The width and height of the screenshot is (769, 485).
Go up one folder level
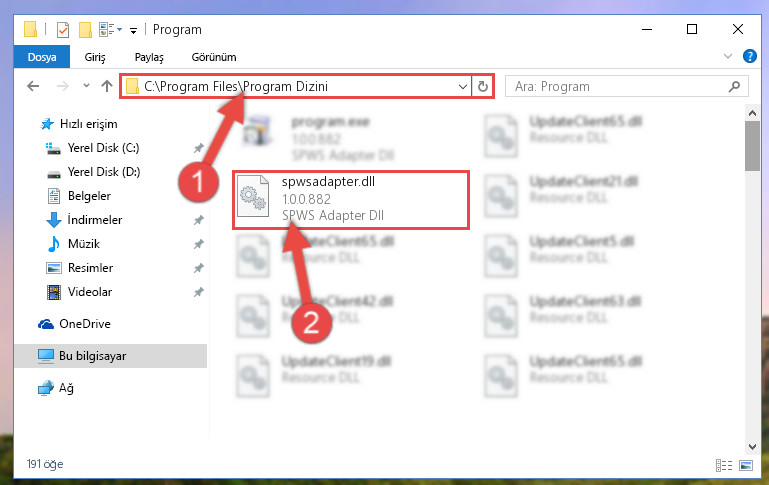(106, 86)
